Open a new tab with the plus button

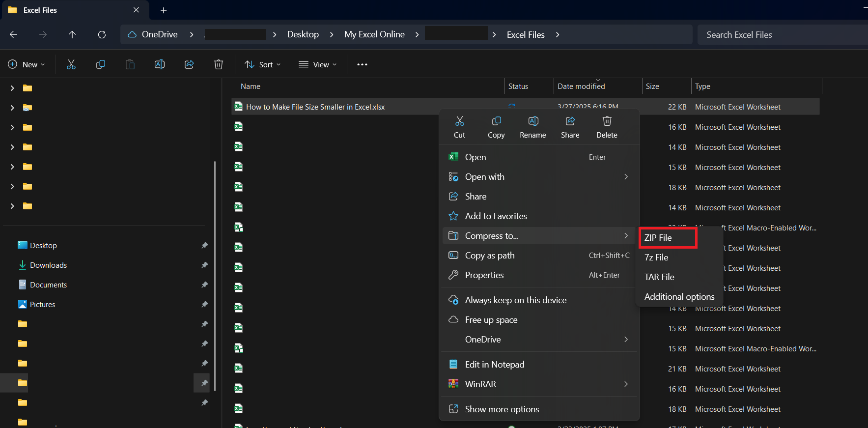(164, 10)
